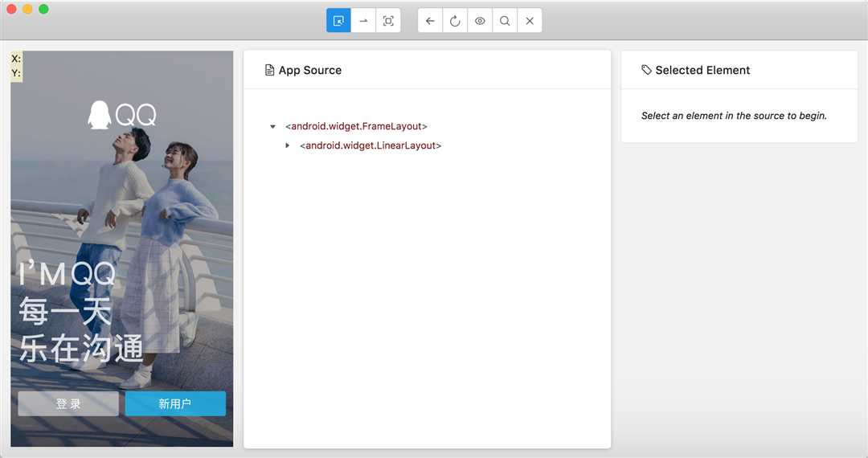
Task: Click the 'Select an element in the source' hint
Action: [734, 116]
